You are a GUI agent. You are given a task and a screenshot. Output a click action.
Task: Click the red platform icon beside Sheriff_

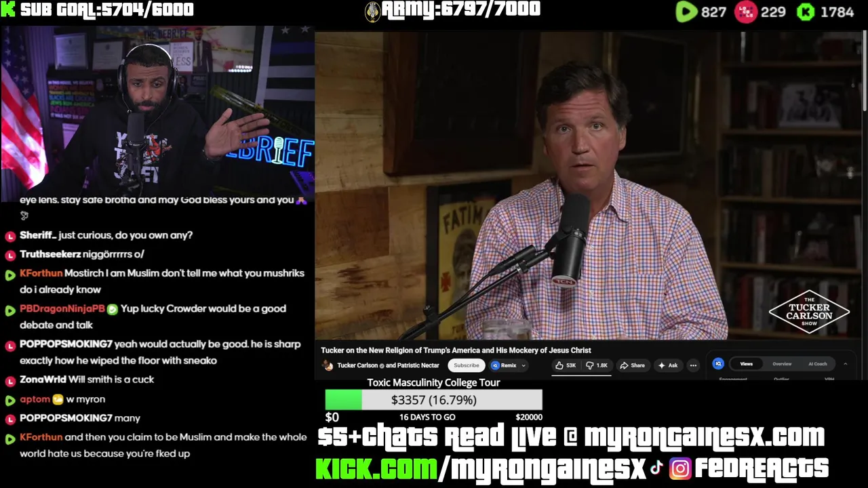(10, 236)
